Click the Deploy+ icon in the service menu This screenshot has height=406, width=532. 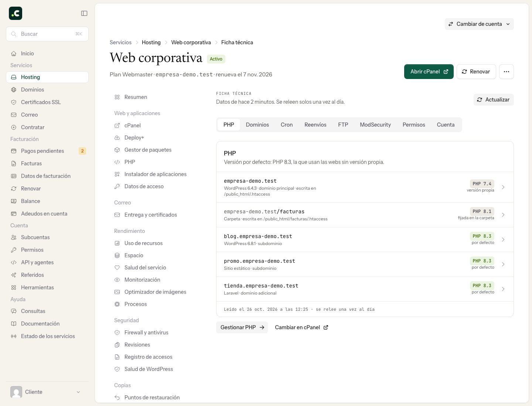[x=117, y=138]
